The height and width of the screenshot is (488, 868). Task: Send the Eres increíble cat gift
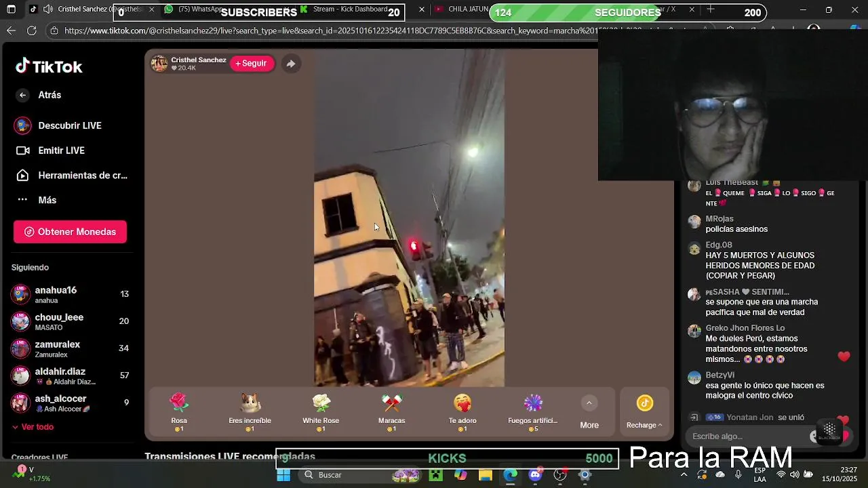(x=250, y=412)
